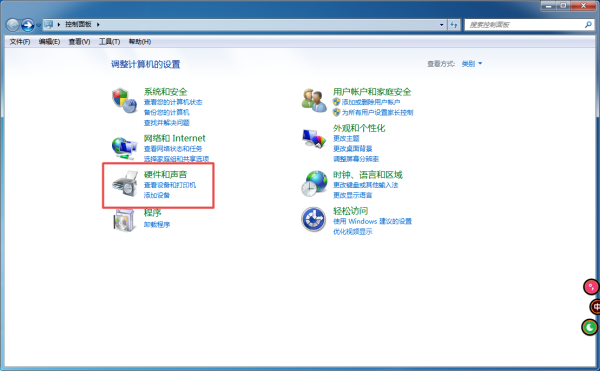This screenshot has height=371, width=600.
Task: Click 查看网络状态和任务 link
Action: [173, 149]
